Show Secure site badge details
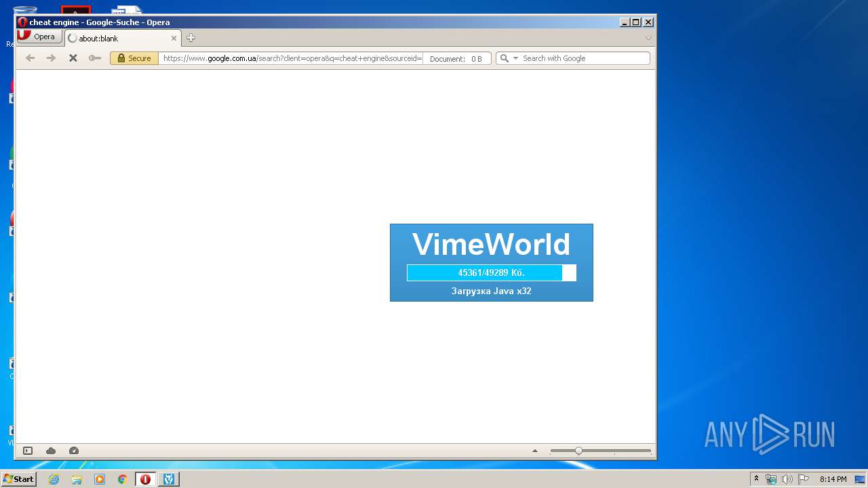The height and width of the screenshot is (488, 868). click(x=134, y=58)
